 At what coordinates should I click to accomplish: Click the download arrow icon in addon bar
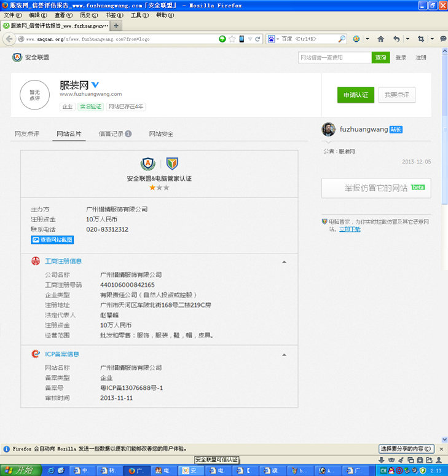[382, 460]
